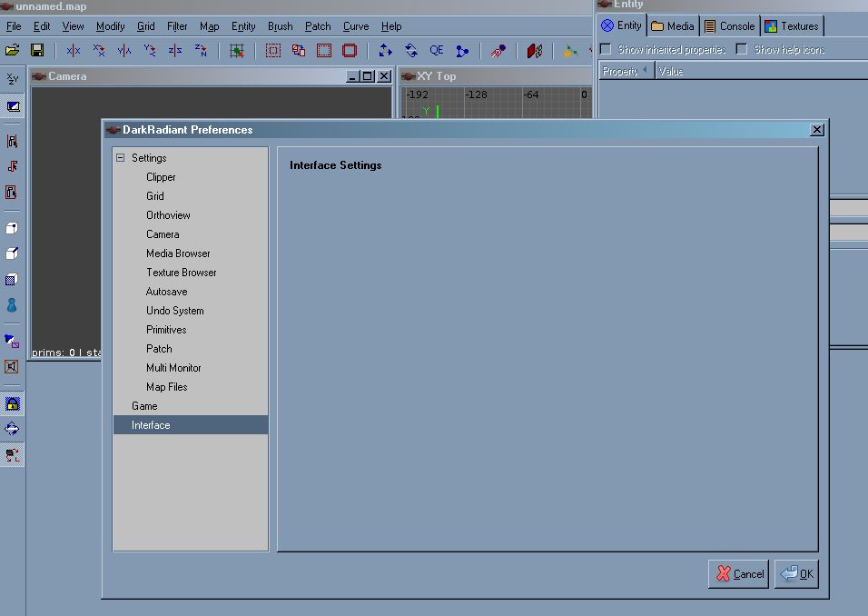Click the QE toolbar icon
868x616 pixels.
437,51
